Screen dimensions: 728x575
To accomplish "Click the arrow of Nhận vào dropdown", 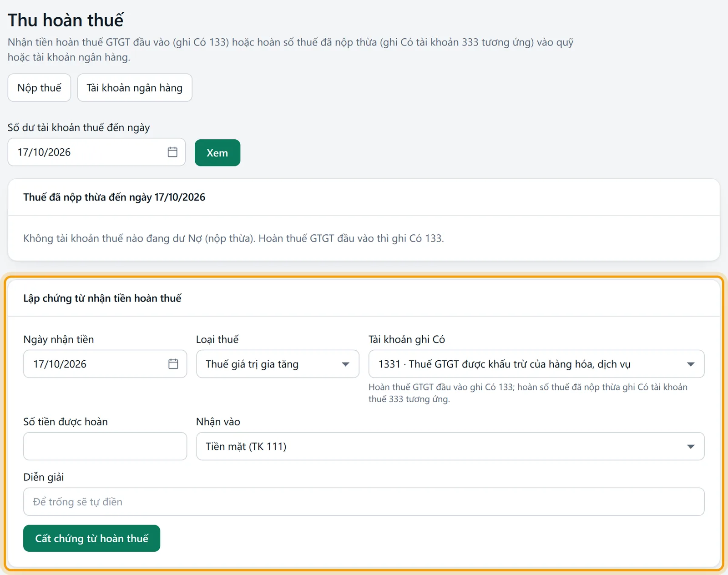I will click(691, 446).
